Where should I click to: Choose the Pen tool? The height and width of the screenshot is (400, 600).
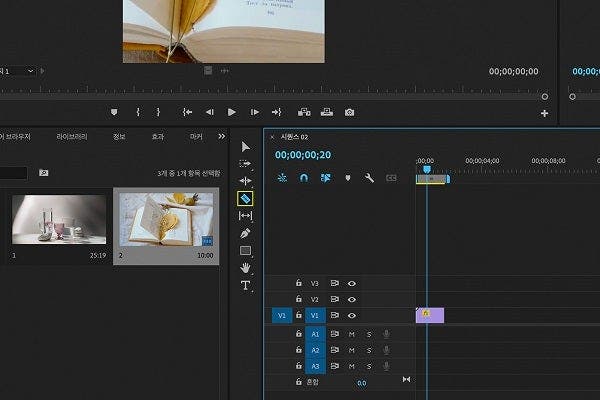(246, 233)
